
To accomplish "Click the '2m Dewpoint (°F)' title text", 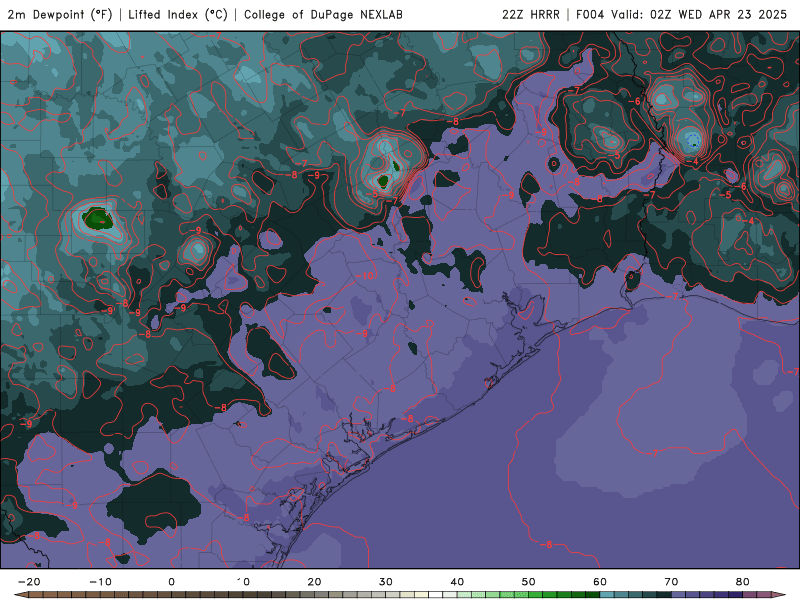I will click(60, 14).
